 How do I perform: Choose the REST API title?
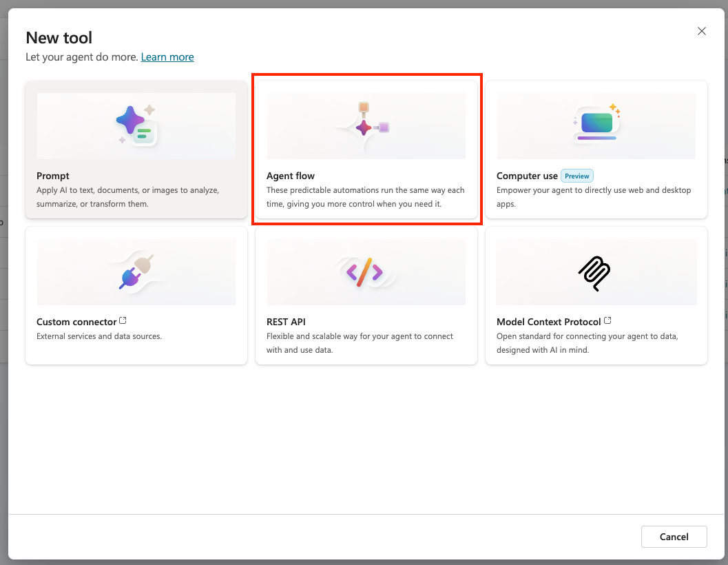[x=286, y=322]
